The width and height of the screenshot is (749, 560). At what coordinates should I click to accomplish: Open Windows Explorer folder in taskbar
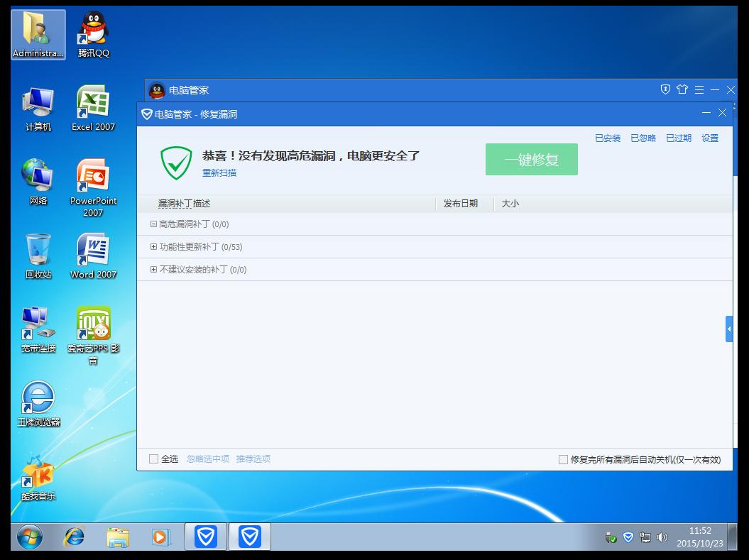[x=118, y=537]
